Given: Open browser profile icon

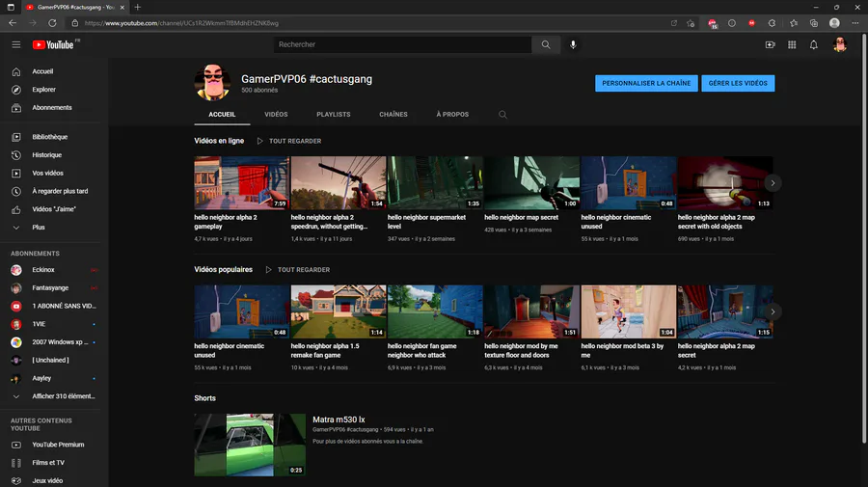Looking at the screenshot, I should 834,23.
